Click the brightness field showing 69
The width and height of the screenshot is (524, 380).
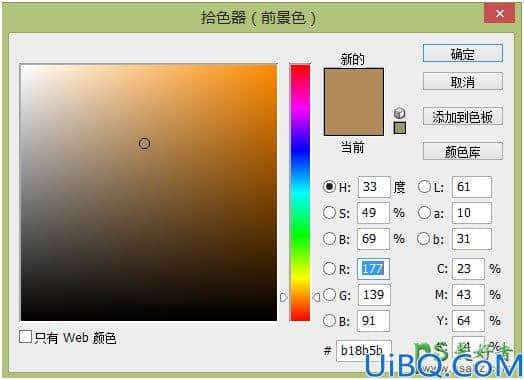click(x=373, y=239)
